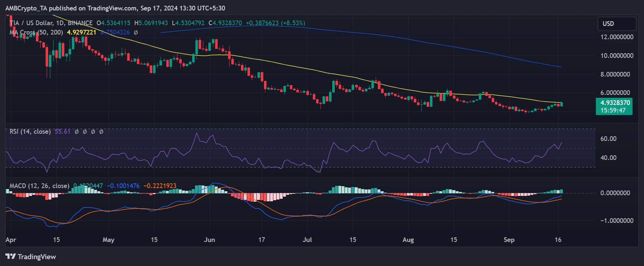Viewport: 644px width, 266px height.
Task: Click the candle countdown timer 15:59:47
Action: pos(613,110)
